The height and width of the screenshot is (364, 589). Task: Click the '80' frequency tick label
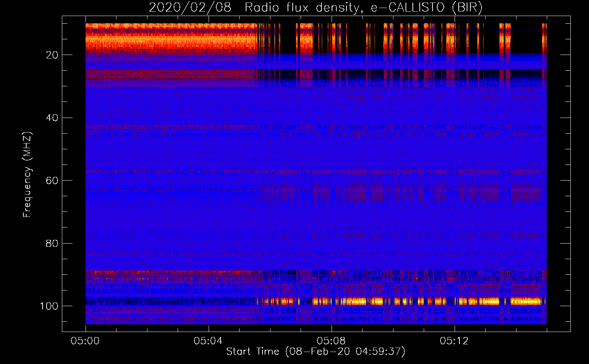(52, 243)
